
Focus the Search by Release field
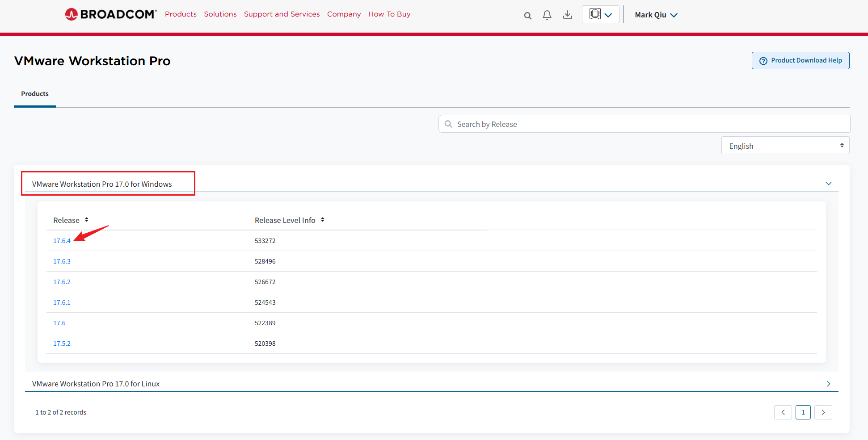[x=644, y=124]
